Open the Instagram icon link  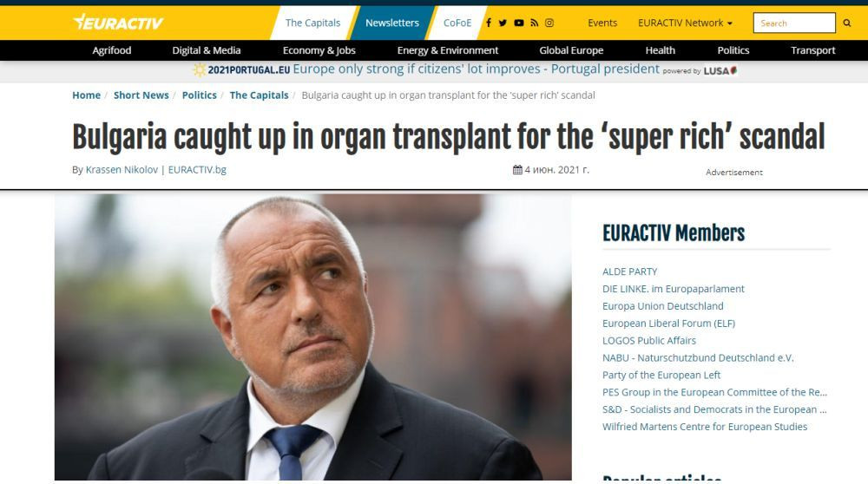tap(549, 23)
